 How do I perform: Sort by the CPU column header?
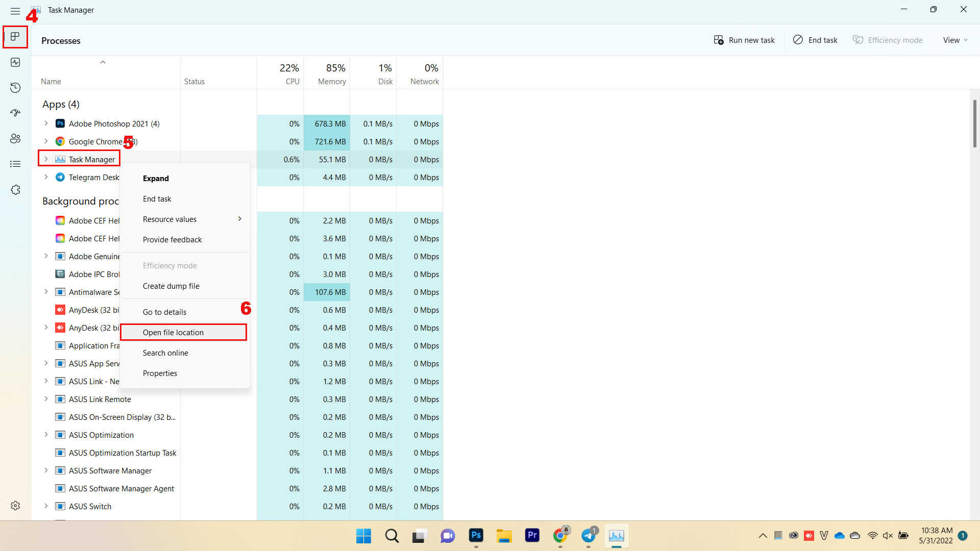pyautogui.click(x=280, y=73)
